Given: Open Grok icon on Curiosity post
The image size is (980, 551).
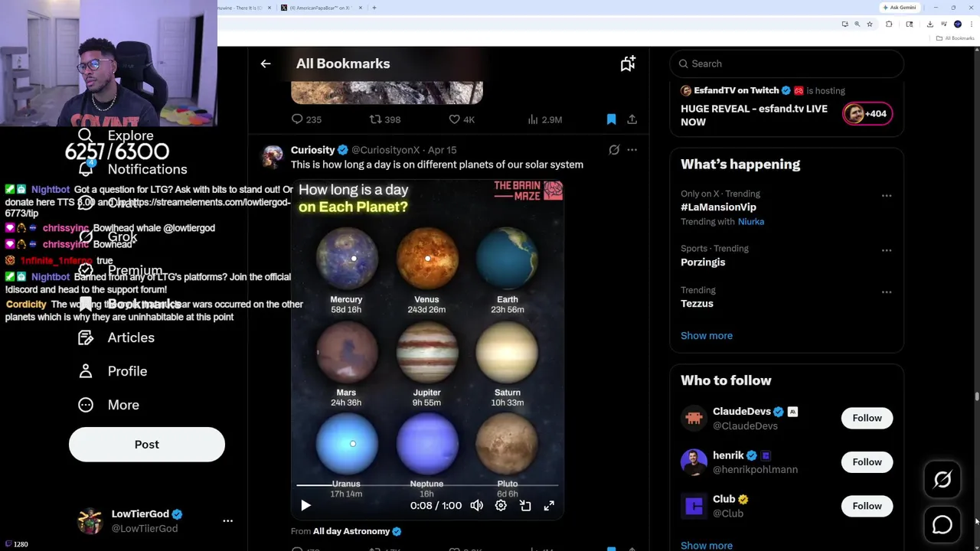Looking at the screenshot, I should click(614, 150).
